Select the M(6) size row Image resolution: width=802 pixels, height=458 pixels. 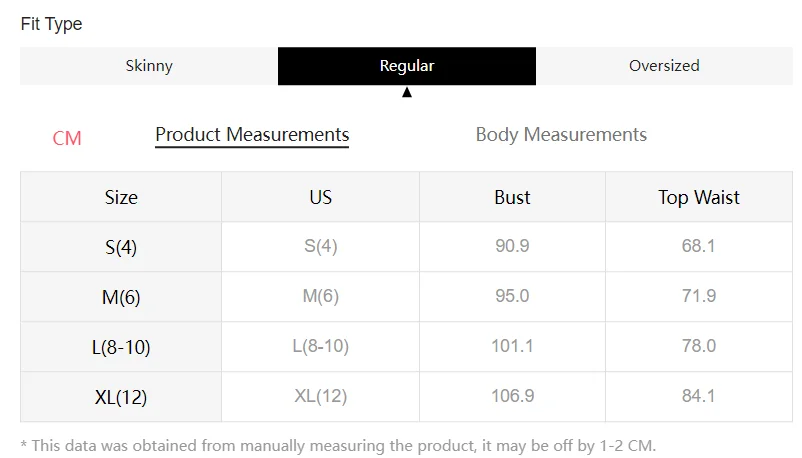tap(121, 297)
